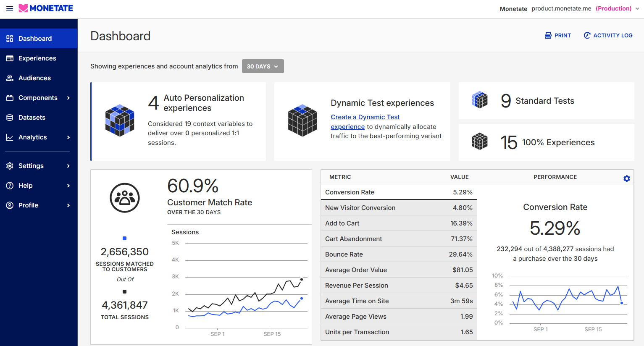This screenshot has height=346, width=644.
Task: Select Components in the sidebar
Action: [x=39, y=98]
